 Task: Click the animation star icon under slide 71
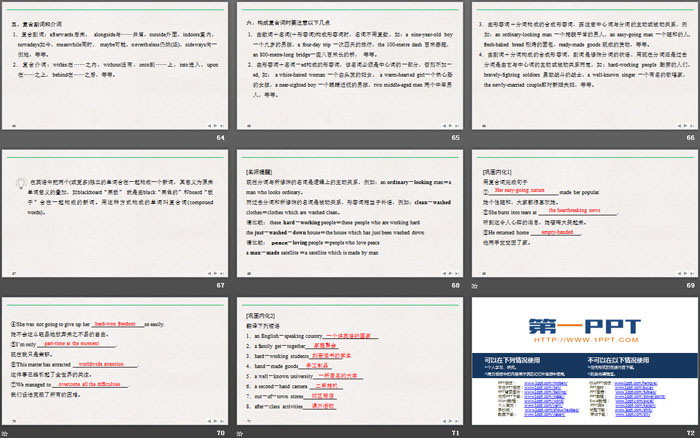(x=240, y=433)
